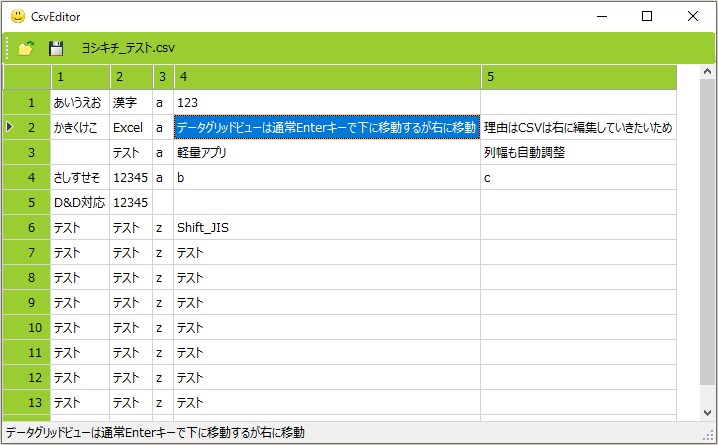The image size is (718, 445).
Task: Select row header 13
Action: [27, 402]
